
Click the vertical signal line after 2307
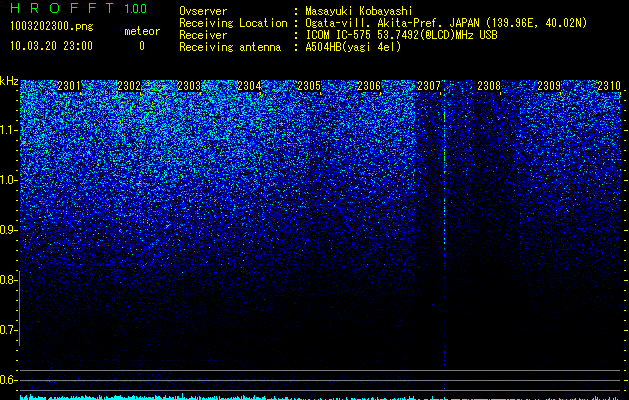(x=444, y=235)
